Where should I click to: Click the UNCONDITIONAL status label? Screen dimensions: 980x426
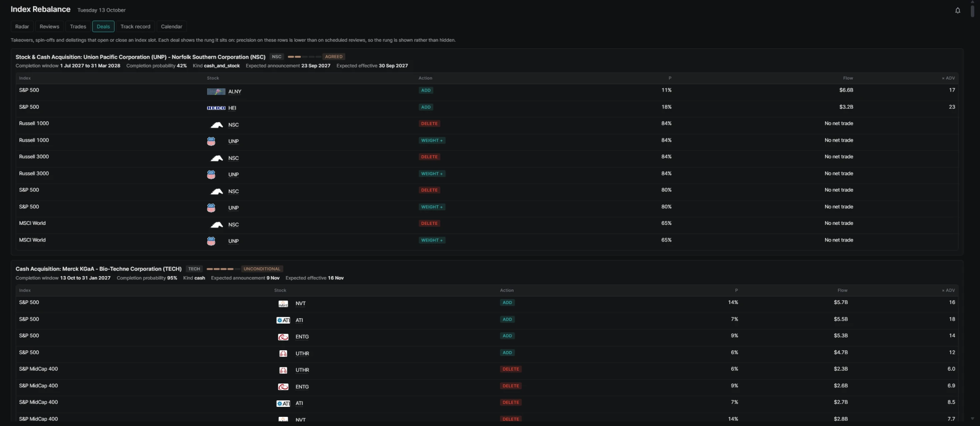(x=262, y=269)
